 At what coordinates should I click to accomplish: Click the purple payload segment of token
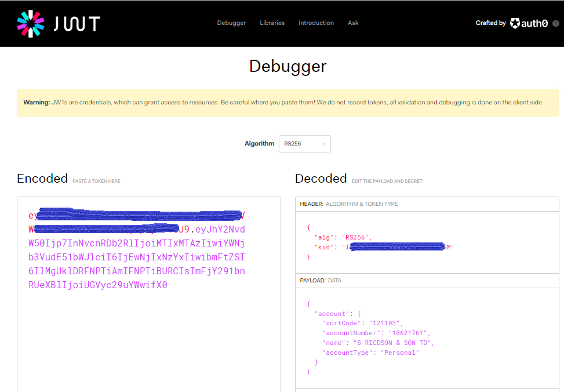pyautogui.click(x=137, y=257)
